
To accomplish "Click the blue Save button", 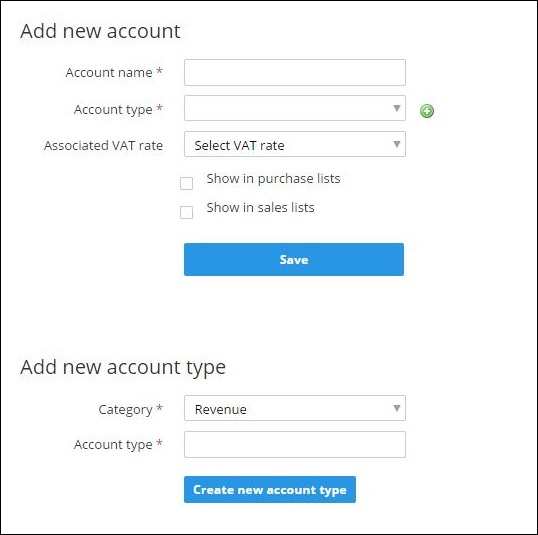I will click(294, 259).
